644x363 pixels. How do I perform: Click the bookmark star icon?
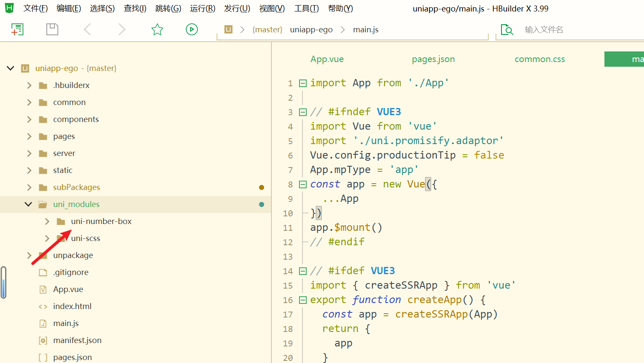[x=157, y=29]
